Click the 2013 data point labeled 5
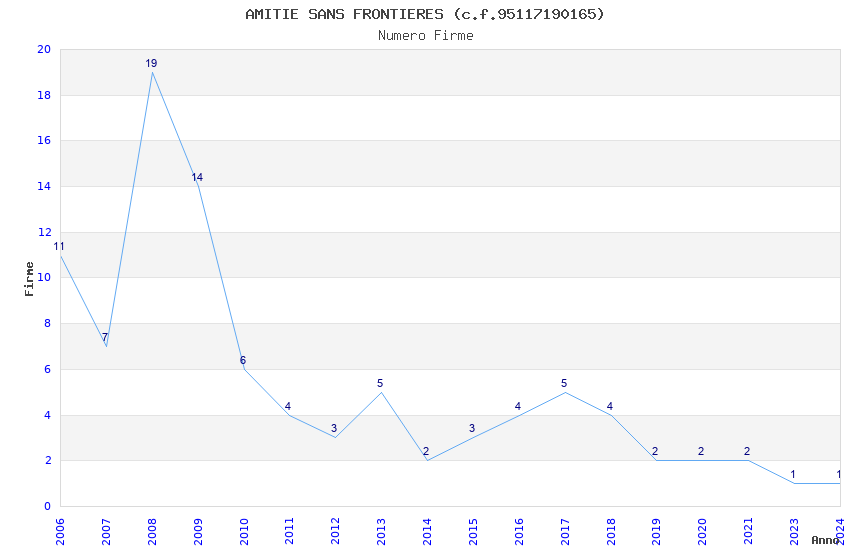Viewport: 850px width, 550px height. click(380, 384)
